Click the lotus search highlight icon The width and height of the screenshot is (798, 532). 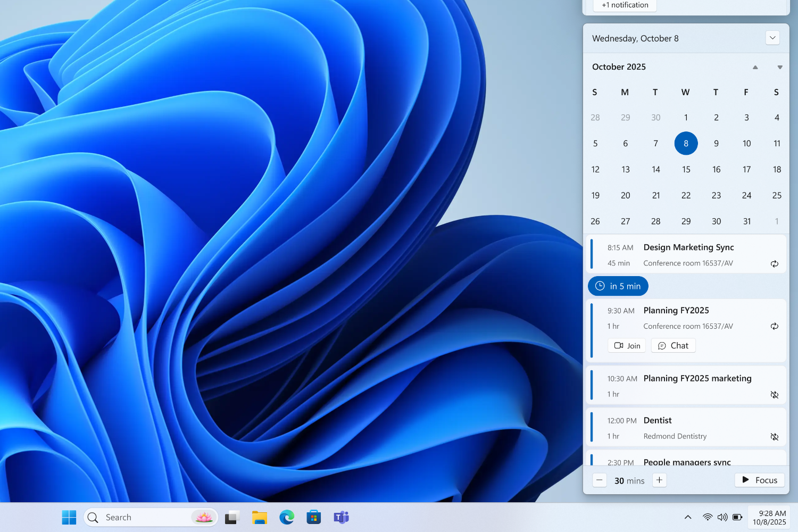[x=204, y=517]
